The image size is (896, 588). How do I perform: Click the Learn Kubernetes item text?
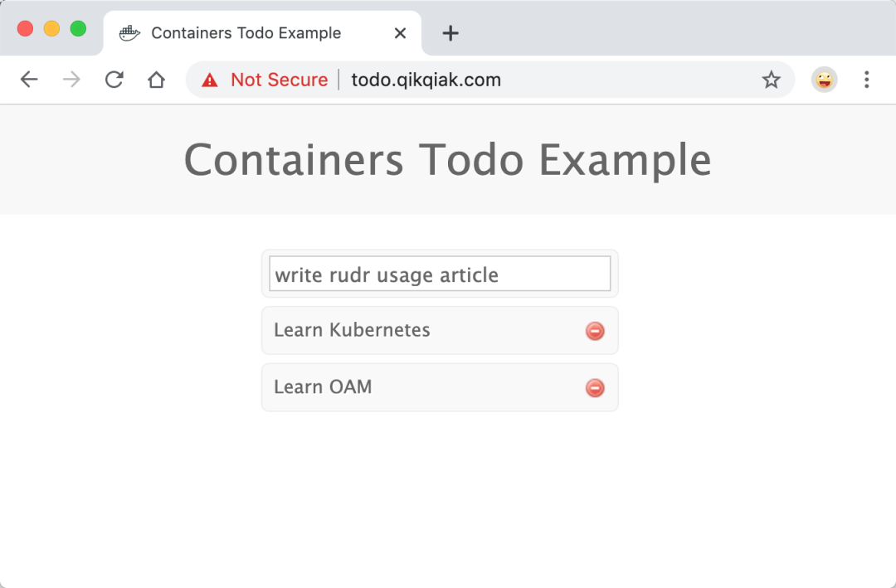[352, 330]
